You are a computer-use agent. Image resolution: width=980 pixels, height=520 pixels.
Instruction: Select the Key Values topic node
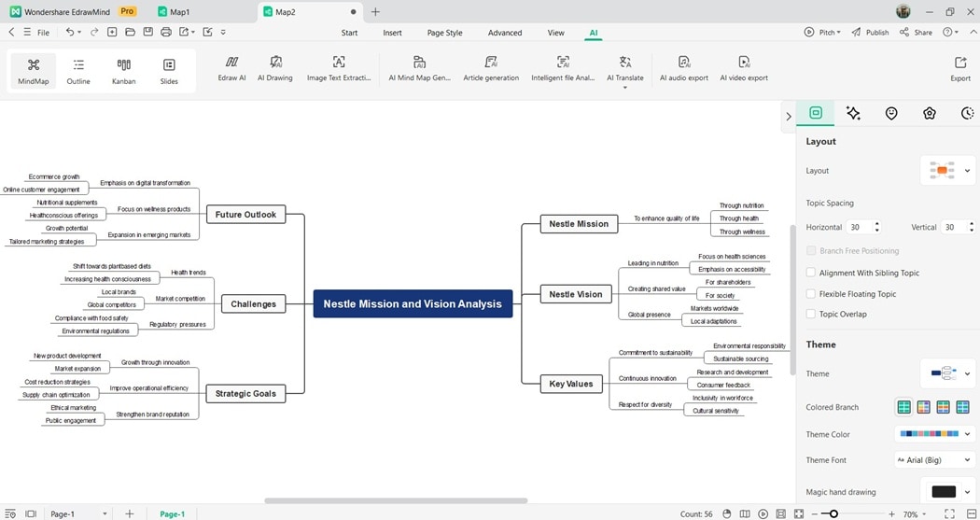point(570,384)
